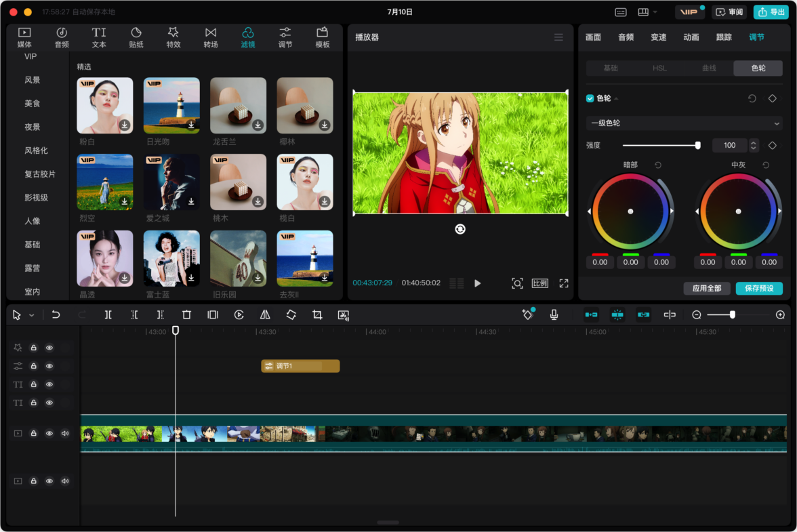This screenshot has height=532, width=797.
Task: Lock the main video track
Action: coord(34,434)
